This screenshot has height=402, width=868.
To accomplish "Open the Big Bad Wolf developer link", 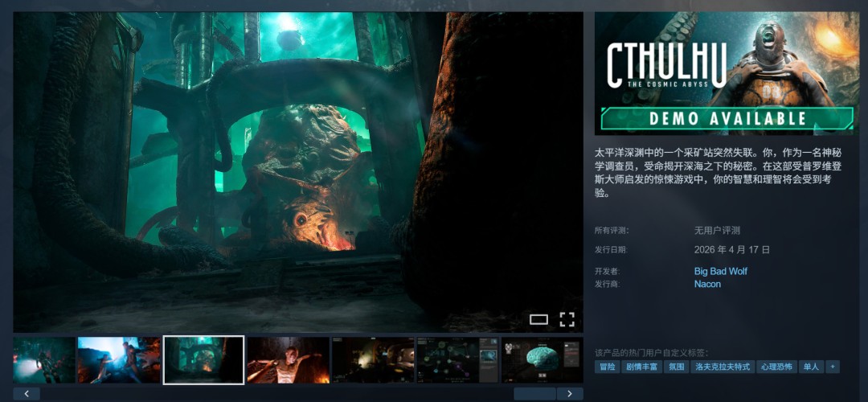I will click(x=721, y=271).
